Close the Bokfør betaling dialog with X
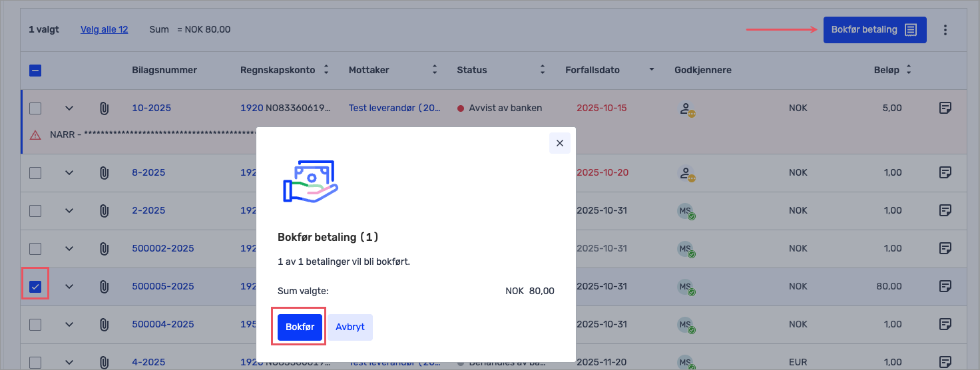The width and height of the screenshot is (980, 370). pyautogui.click(x=559, y=143)
